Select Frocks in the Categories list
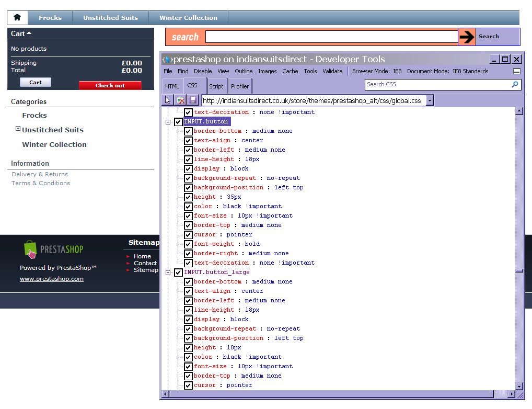Viewport: 532px width, 409px height. point(34,116)
